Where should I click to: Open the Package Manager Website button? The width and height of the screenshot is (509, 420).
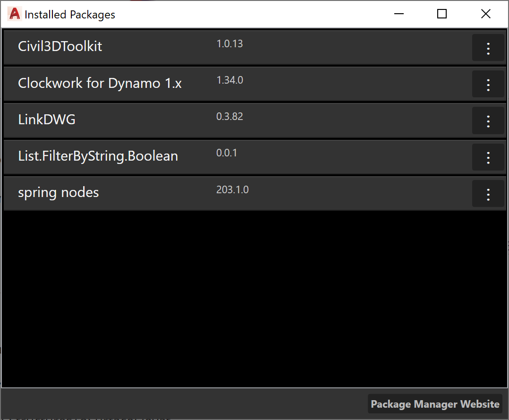435,404
